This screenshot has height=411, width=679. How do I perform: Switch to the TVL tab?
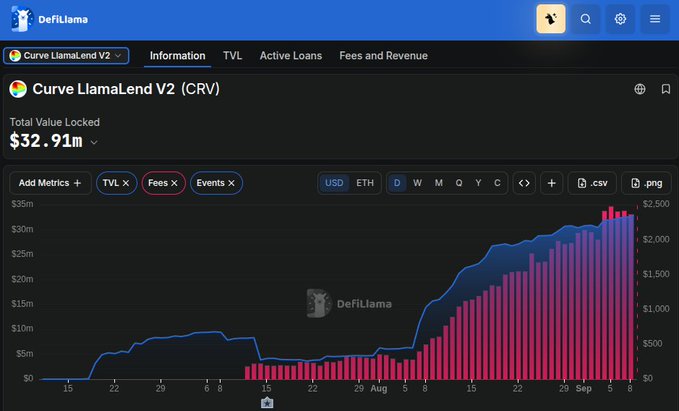tap(233, 55)
